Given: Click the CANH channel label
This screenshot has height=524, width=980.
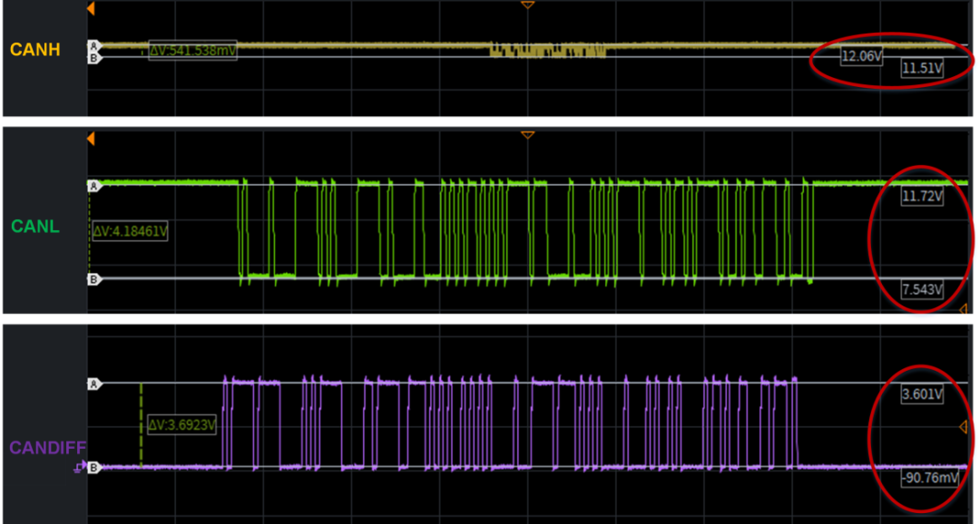Looking at the screenshot, I should [35, 49].
